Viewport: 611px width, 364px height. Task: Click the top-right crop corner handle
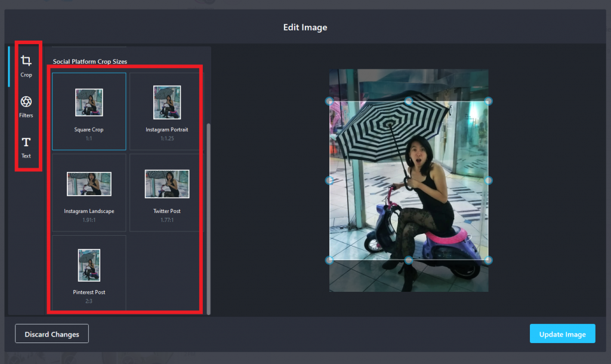click(488, 101)
